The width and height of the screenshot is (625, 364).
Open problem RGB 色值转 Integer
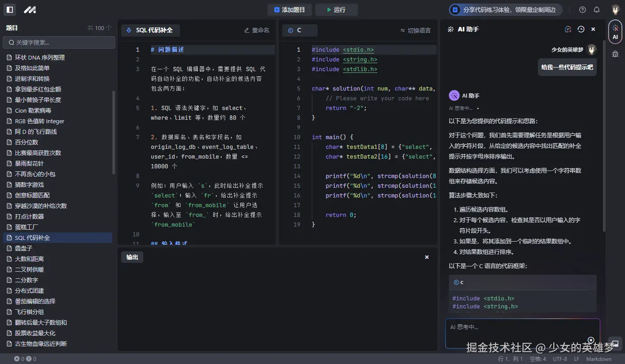click(58, 121)
